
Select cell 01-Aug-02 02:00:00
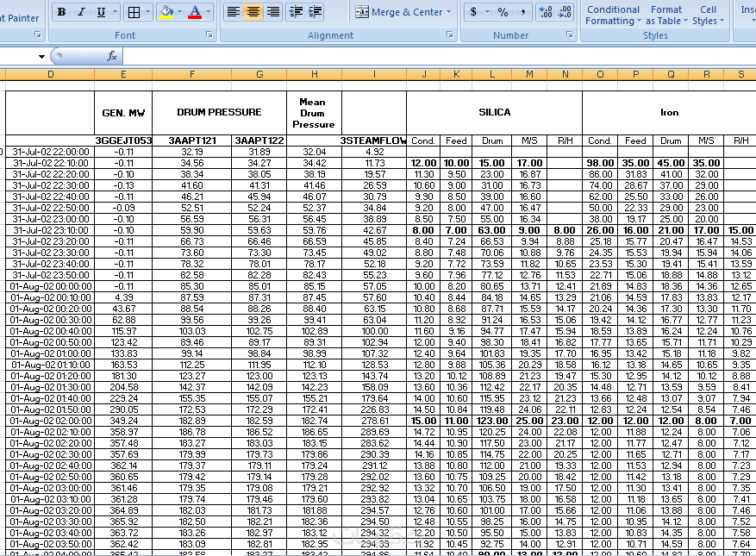click(x=50, y=421)
